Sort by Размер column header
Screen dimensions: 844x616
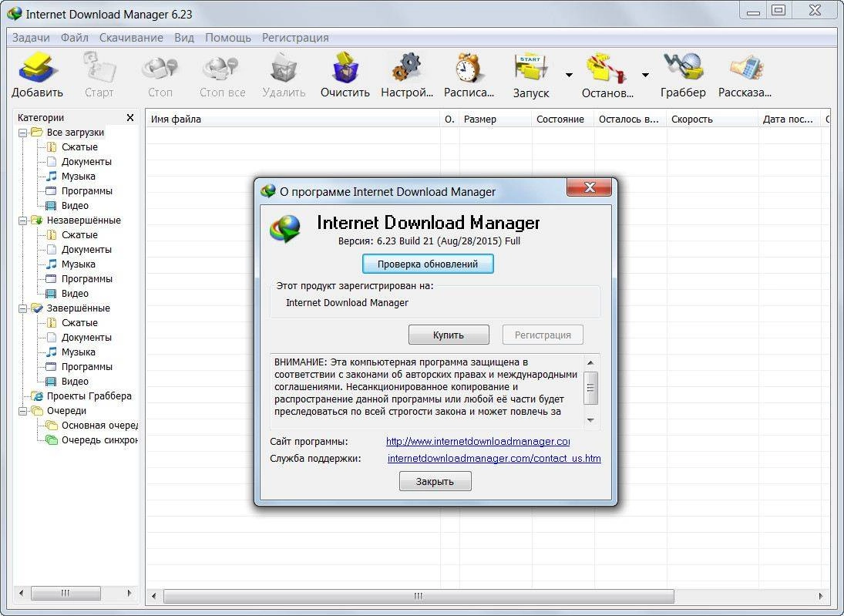(x=495, y=119)
